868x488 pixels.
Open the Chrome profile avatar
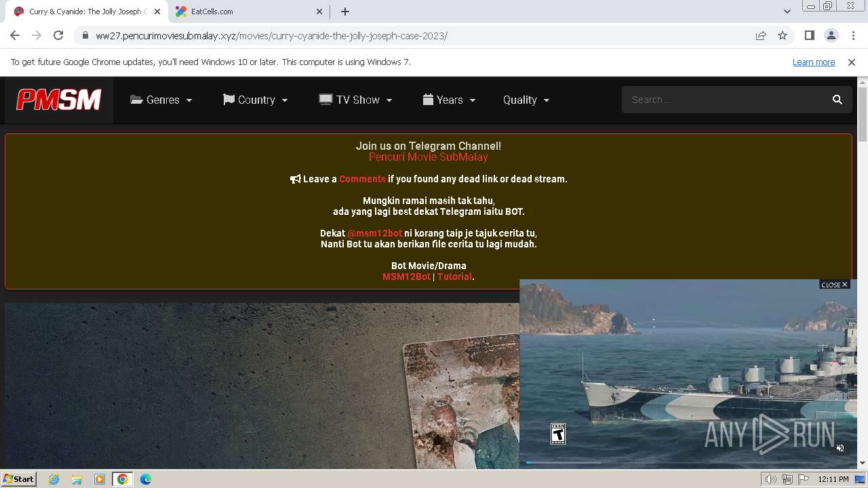pos(831,35)
